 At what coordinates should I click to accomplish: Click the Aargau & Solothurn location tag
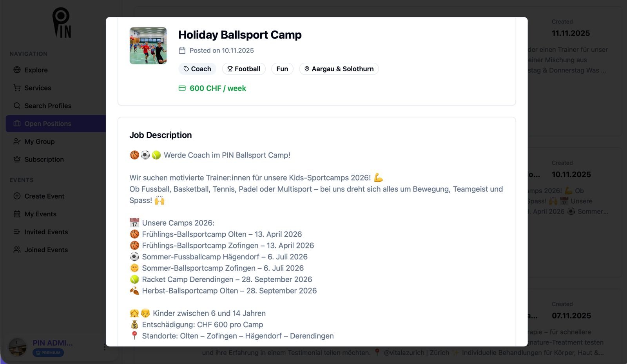pos(339,69)
